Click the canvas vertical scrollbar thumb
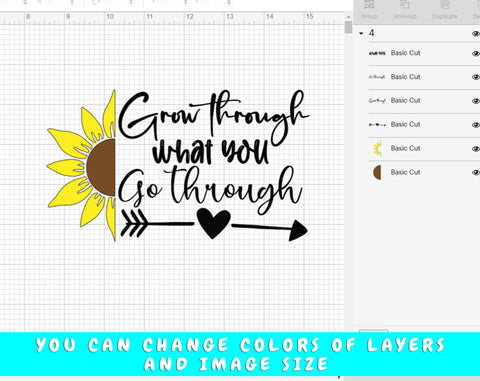This screenshot has width=480, height=381. point(348,27)
